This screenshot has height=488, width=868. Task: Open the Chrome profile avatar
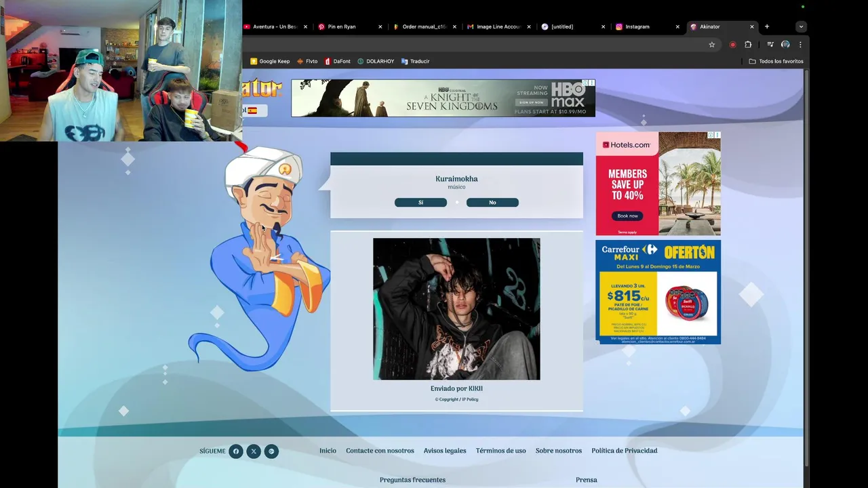click(785, 45)
